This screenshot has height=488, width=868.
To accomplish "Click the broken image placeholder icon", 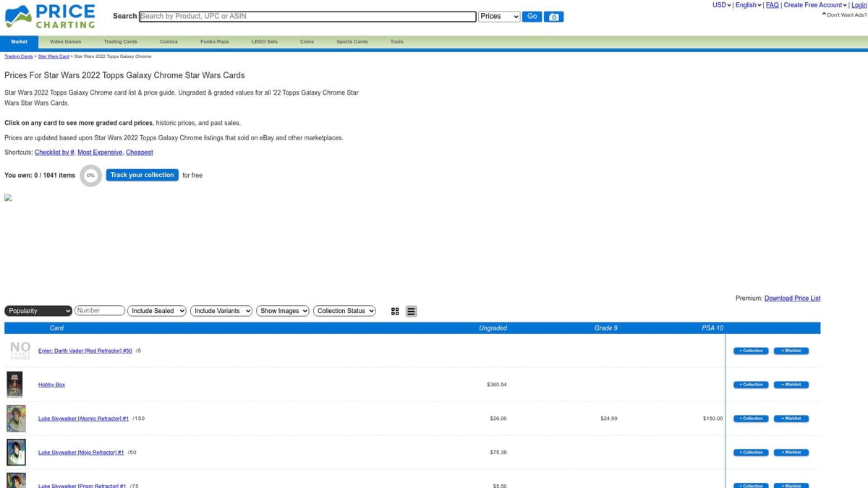I will click(9, 197).
